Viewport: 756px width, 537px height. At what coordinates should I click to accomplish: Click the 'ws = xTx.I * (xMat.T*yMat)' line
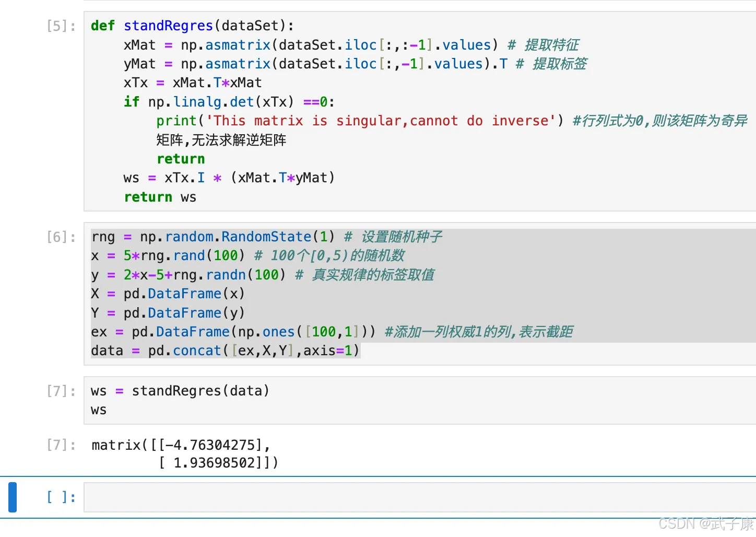[x=229, y=178]
